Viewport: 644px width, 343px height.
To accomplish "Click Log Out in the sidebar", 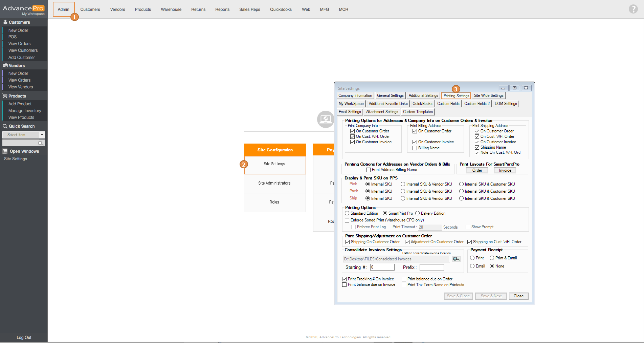I will pos(24,338).
